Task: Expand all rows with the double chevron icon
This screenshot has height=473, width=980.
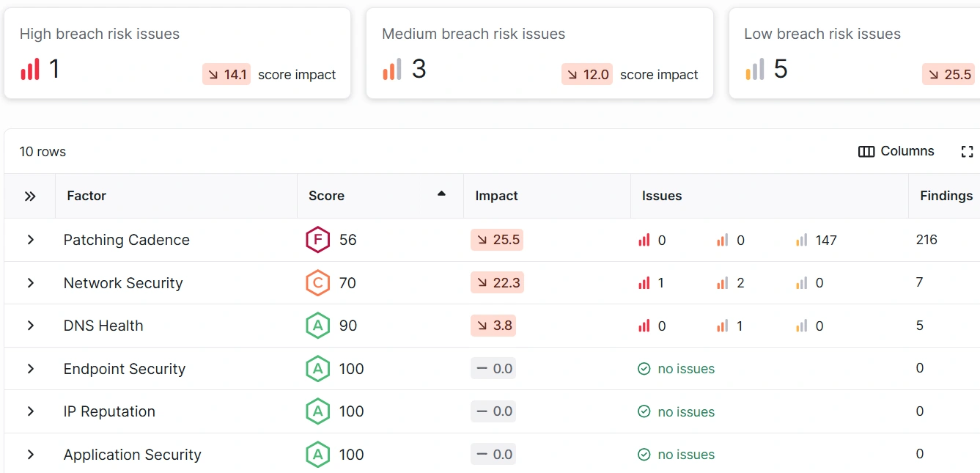Action: coord(30,196)
